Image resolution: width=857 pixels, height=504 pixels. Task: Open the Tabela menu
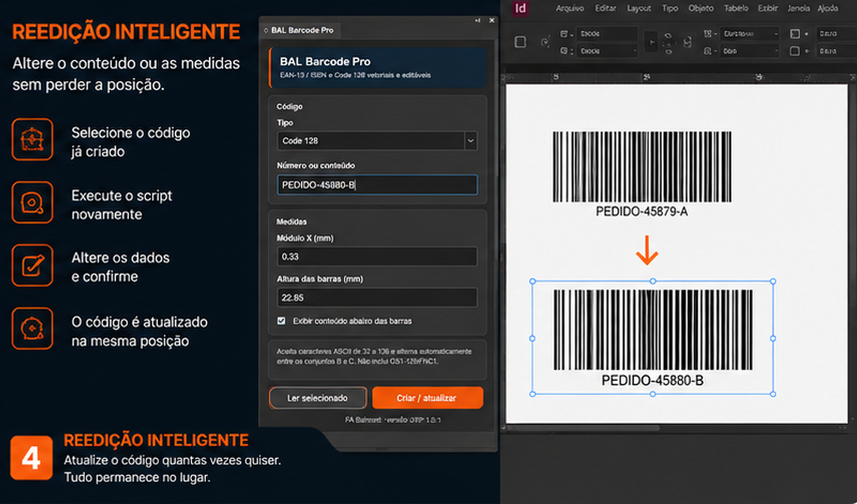click(736, 8)
